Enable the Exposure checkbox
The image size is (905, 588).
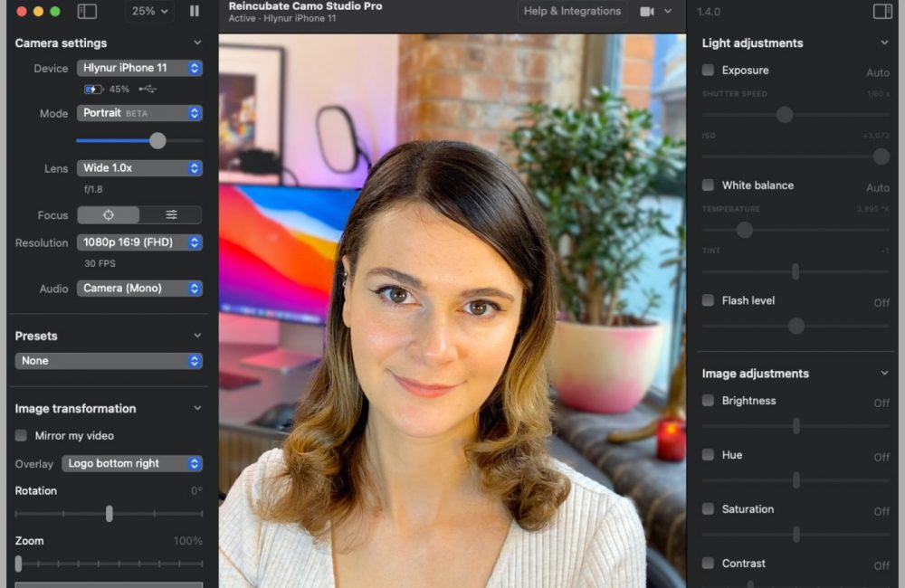coord(708,71)
